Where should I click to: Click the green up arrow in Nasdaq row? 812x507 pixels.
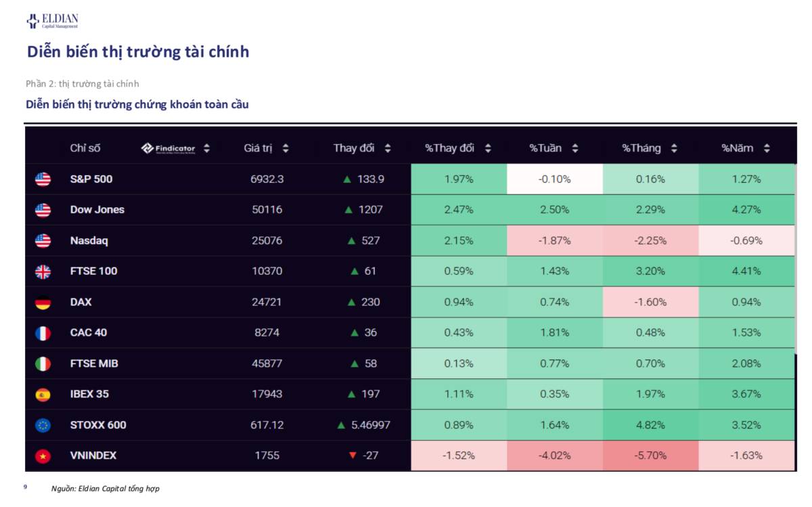(351, 241)
